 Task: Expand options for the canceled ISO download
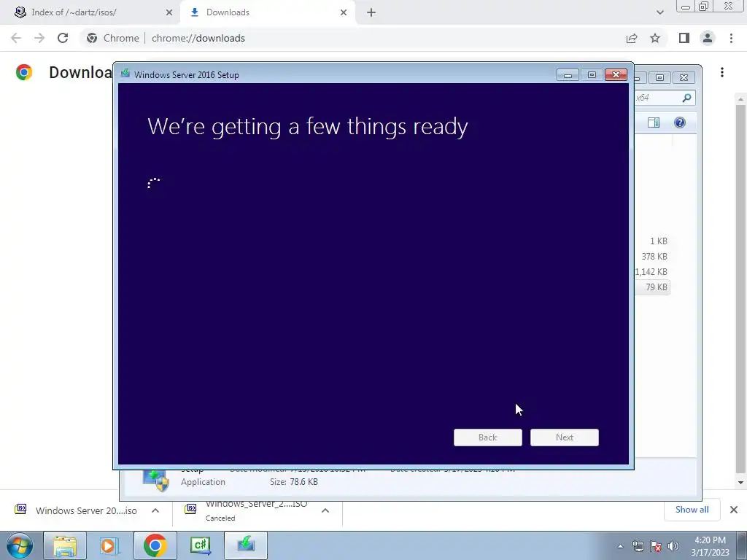pyautogui.click(x=325, y=510)
